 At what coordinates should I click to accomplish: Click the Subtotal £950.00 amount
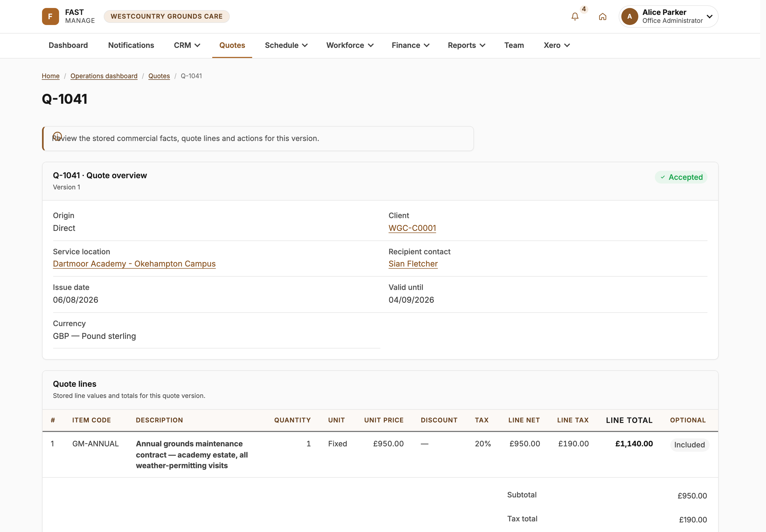[692, 496]
